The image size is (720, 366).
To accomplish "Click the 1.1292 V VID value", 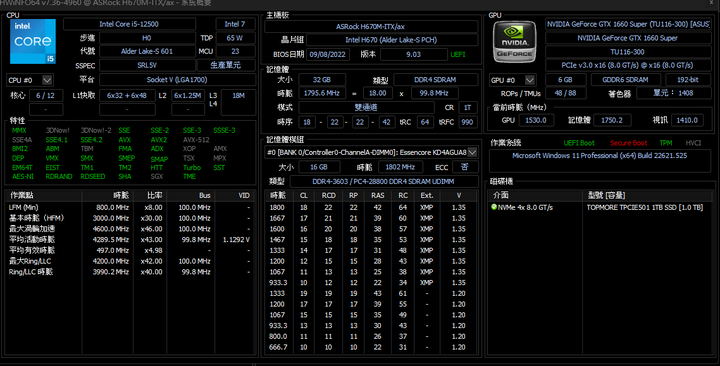I will (236, 239).
